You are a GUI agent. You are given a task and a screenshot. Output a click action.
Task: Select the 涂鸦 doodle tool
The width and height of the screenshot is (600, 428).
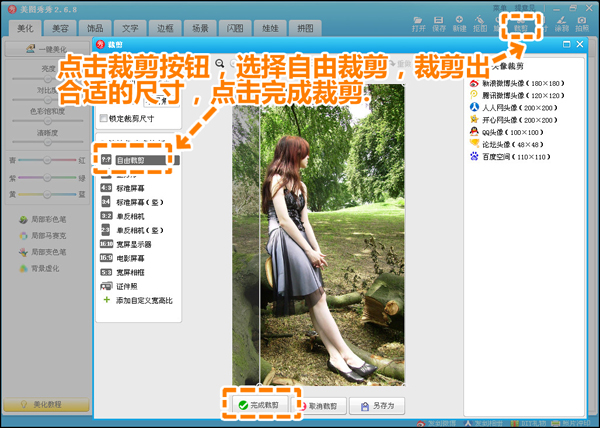click(560, 22)
